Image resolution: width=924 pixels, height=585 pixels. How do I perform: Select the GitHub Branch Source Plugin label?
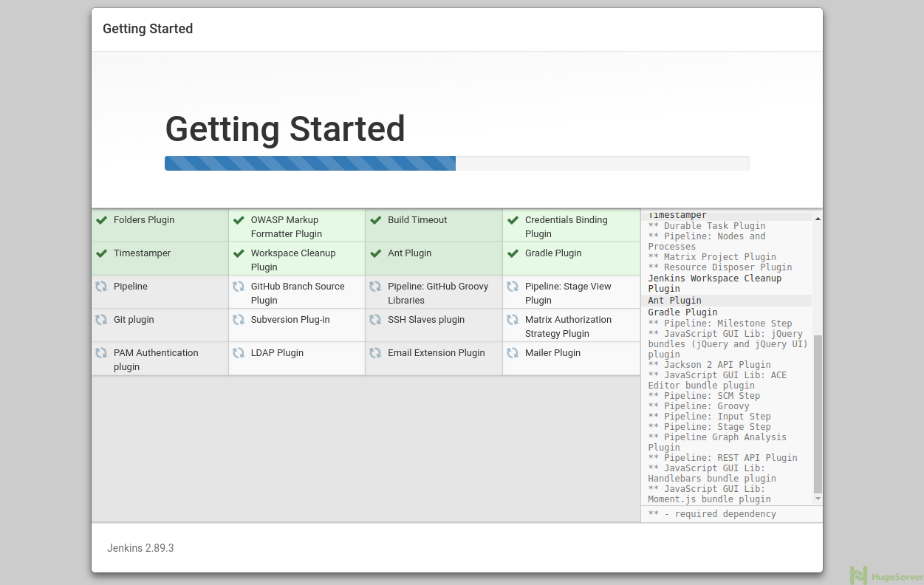[x=298, y=293]
